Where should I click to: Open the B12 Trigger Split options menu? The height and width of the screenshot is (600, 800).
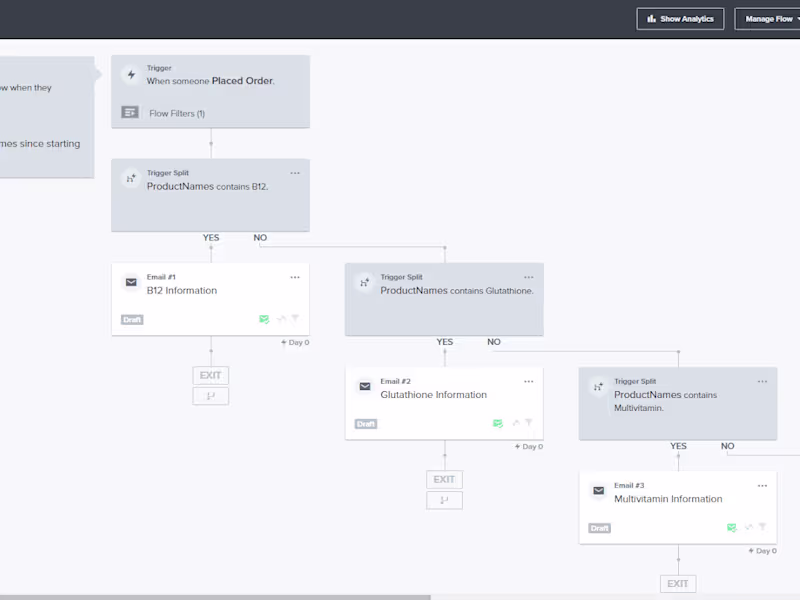(295, 173)
